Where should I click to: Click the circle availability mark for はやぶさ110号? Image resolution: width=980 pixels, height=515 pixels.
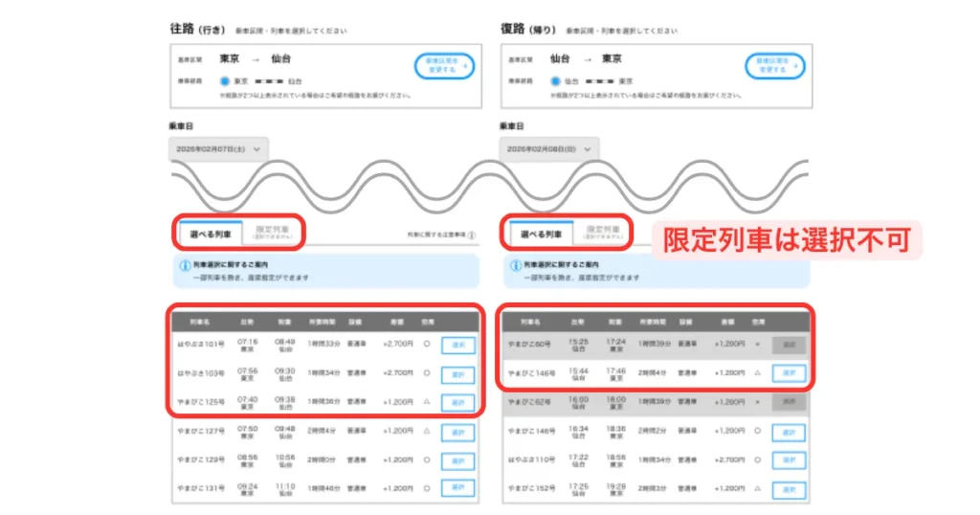coord(758,459)
